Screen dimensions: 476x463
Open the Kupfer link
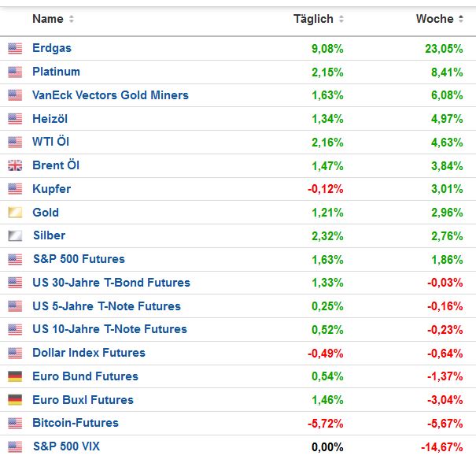pos(51,189)
